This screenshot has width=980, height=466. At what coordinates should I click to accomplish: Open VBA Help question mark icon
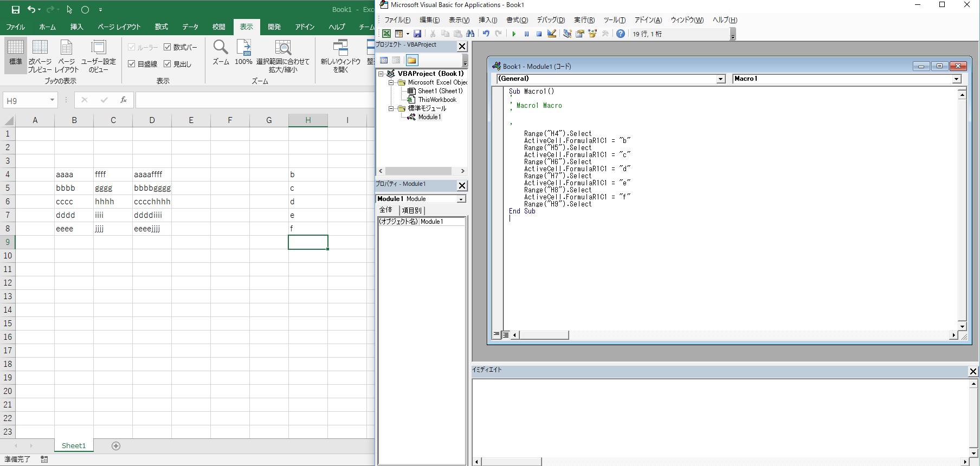pos(621,34)
